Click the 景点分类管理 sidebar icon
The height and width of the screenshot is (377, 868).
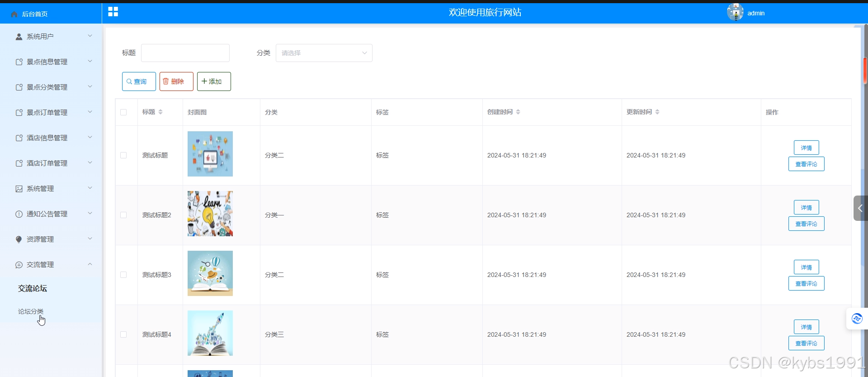point(19,87)
